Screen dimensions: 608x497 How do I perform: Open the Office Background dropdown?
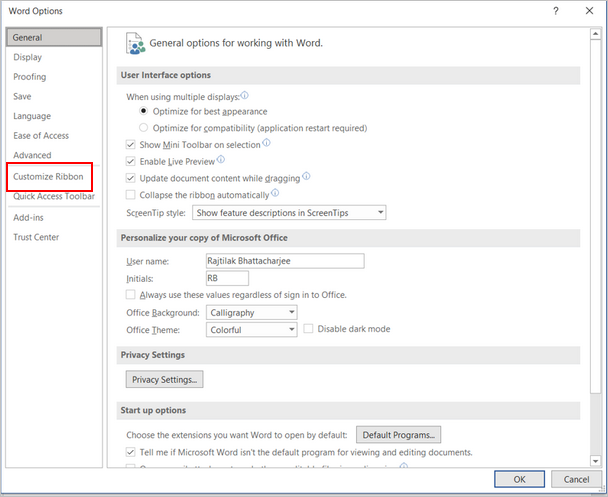click(x=252, y=312)
